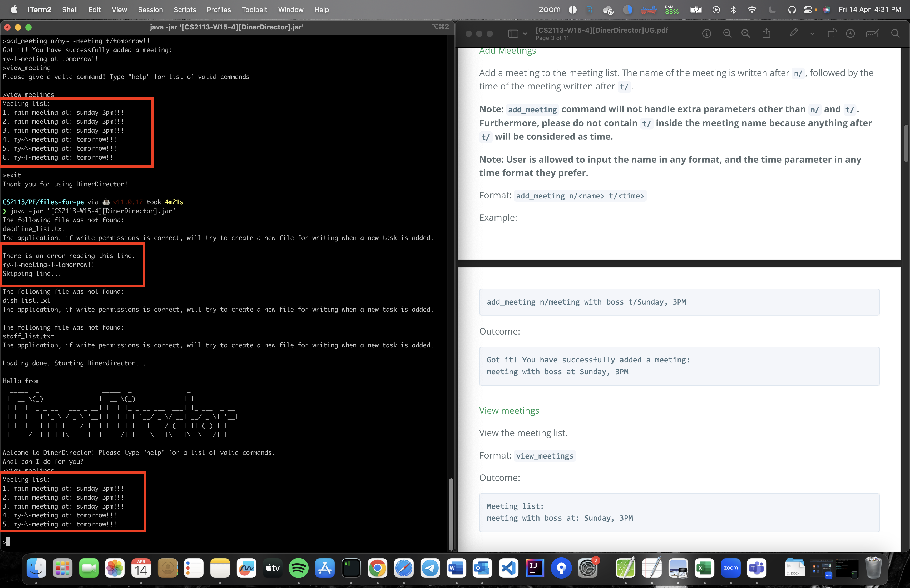Open the Profiles menu in iTerm2
The height and width of the screenshot is (588, 910).
219,10
